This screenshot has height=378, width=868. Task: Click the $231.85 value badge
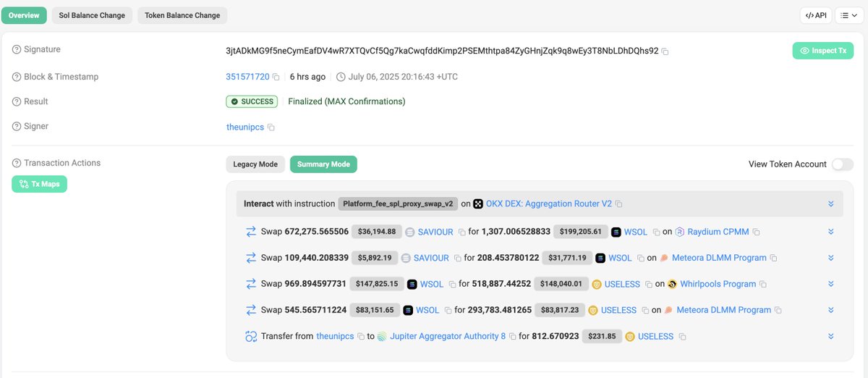click(x=602, y=336)
